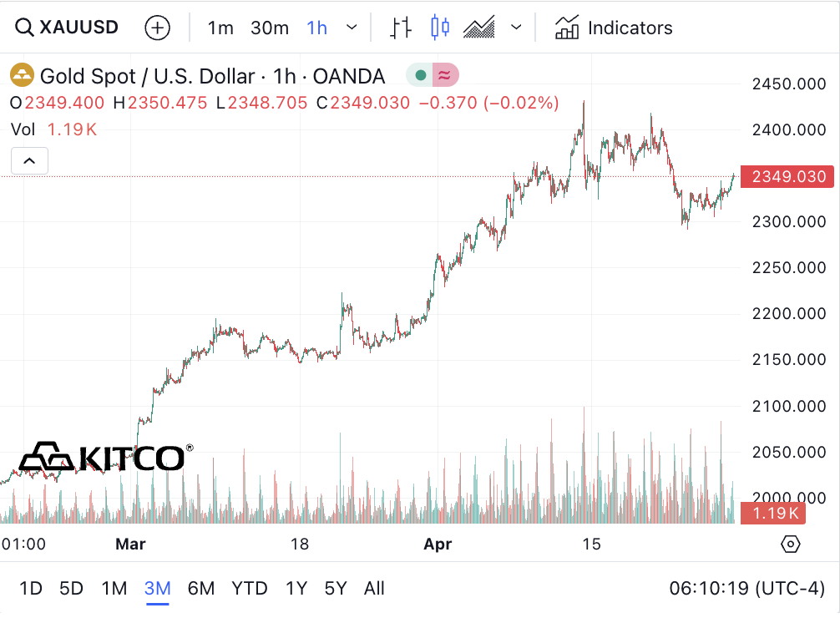
Task: Click the add symbol plus icon
Action: [x=157, y=28]
